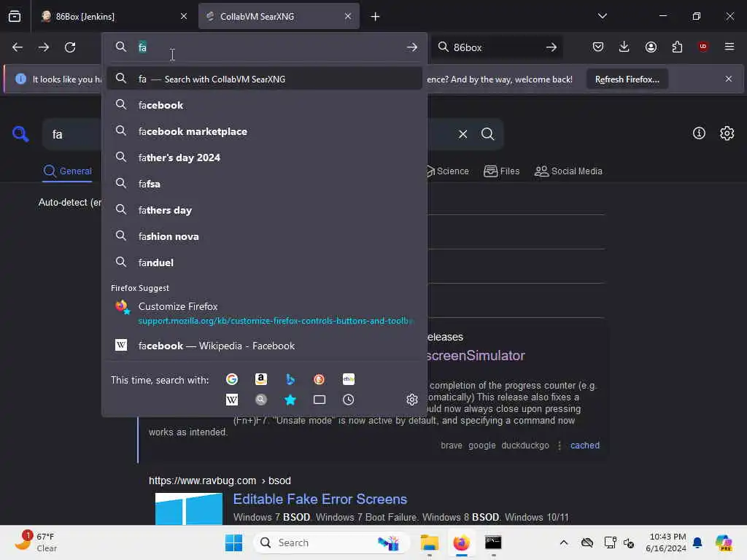Screen dimensions: 747x560
Task: Click the www.ravbug.com bsod URL
Action: 220,481
